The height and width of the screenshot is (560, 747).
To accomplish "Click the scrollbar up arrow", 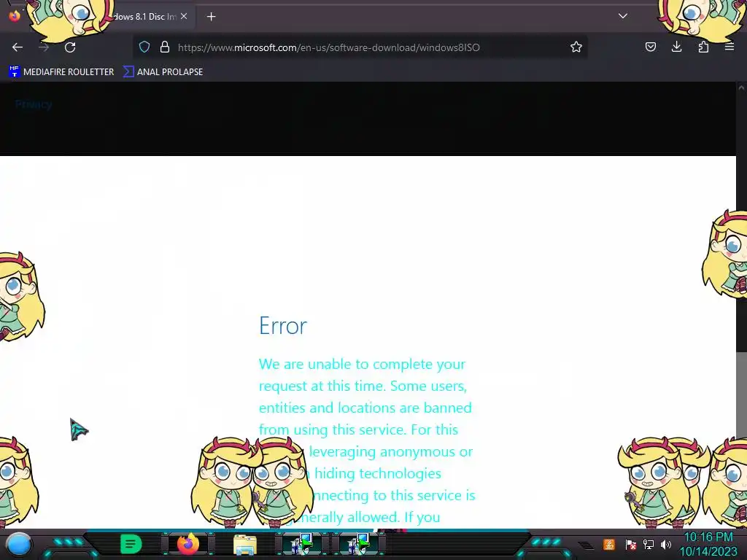I will 741,87.
